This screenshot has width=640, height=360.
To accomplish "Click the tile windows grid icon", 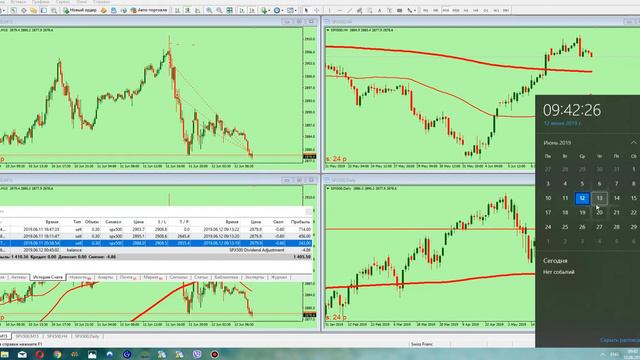I will [229, 10].
